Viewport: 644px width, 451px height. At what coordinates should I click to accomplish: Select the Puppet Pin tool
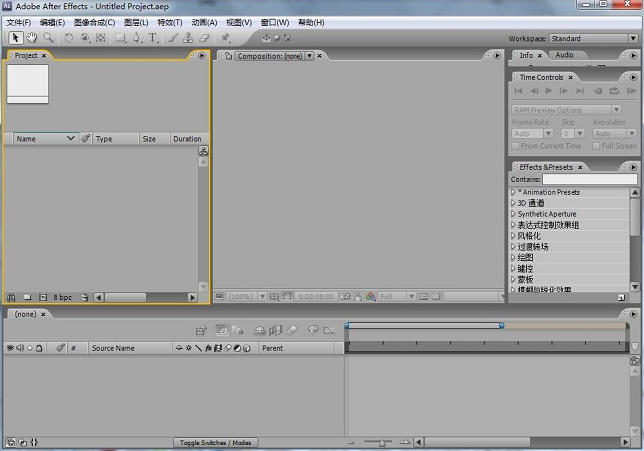pyautogui.click(x=225, y=38)
